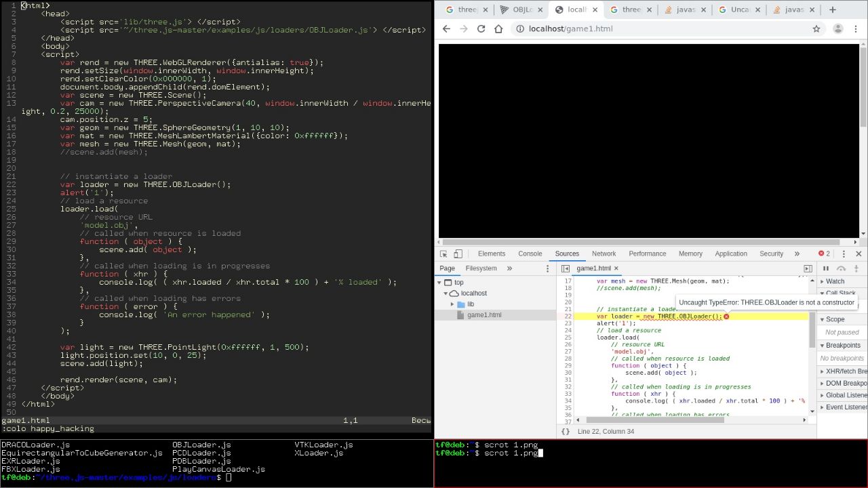Click the address bar URL localhost/game1.html
This screenshot has height=488, width=868.
click(570, 29)
